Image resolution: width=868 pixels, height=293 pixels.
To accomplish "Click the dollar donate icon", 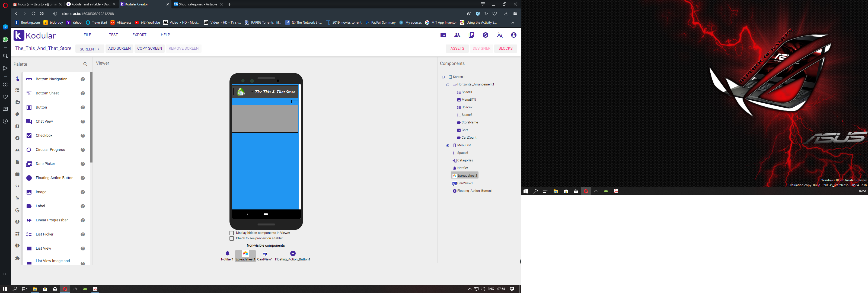I will pos(485,35).
